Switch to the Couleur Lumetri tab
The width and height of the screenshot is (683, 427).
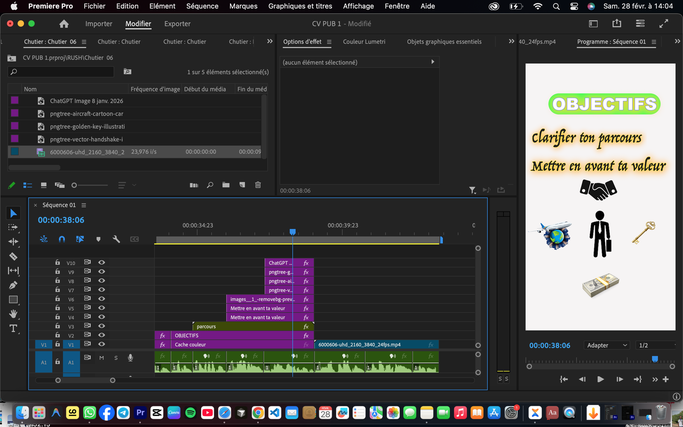point(363,42)
